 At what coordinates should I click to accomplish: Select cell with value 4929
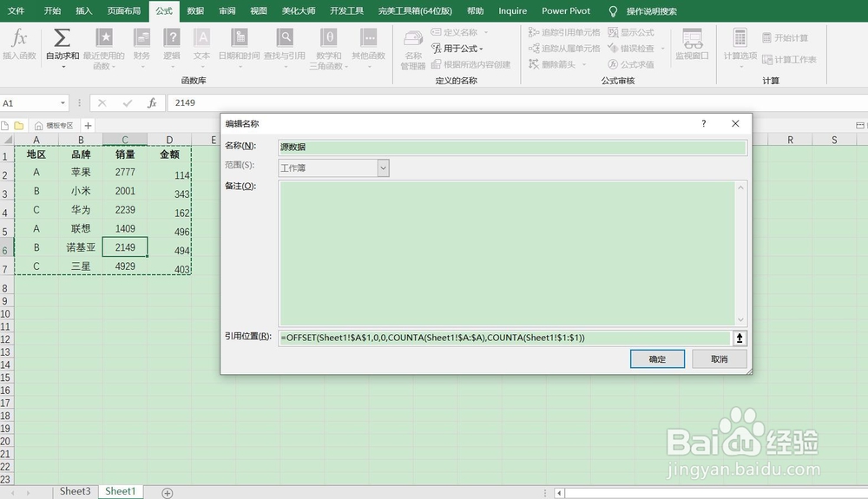(x=125, y=266)
